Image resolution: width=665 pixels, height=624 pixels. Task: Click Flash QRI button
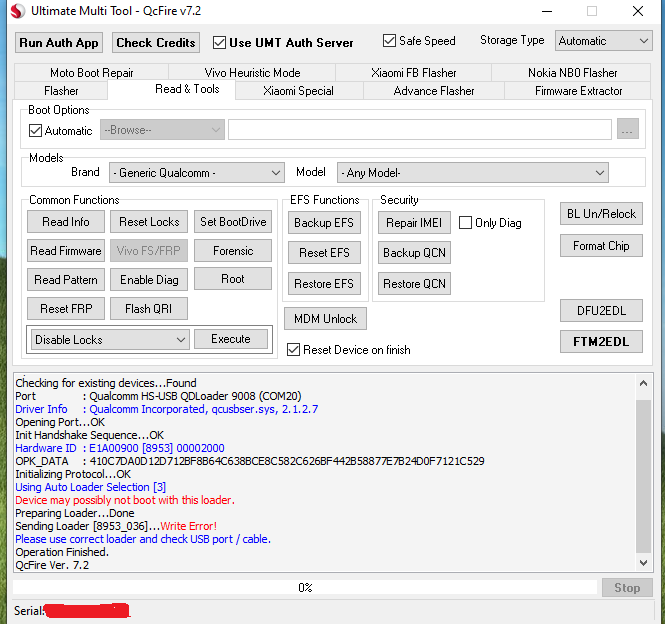(x=149, y=308)
